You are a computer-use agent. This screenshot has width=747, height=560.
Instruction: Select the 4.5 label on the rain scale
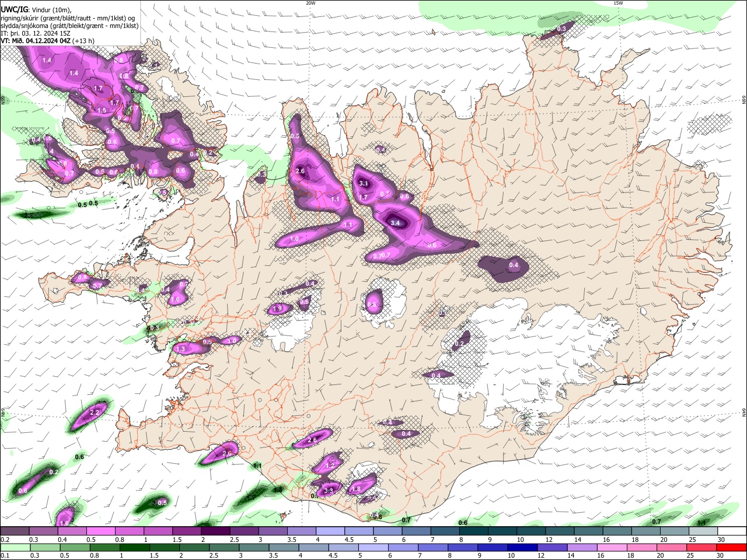(333, 556)
